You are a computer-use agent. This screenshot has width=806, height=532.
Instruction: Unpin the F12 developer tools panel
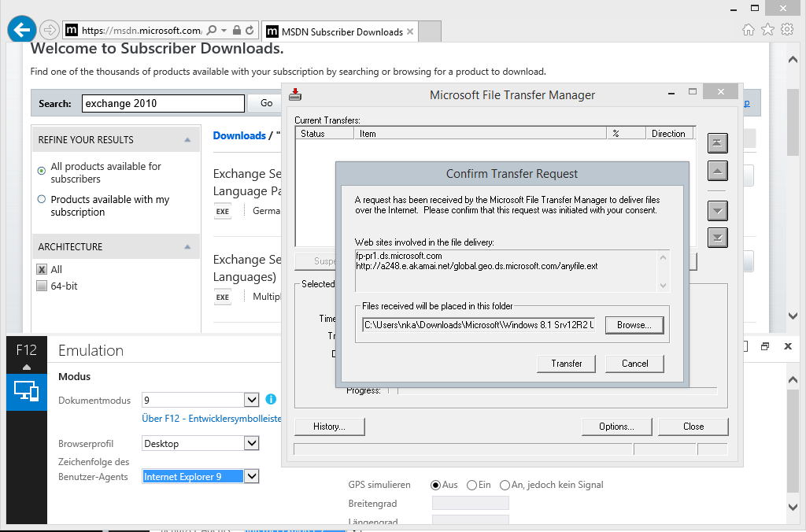[765, 346]
